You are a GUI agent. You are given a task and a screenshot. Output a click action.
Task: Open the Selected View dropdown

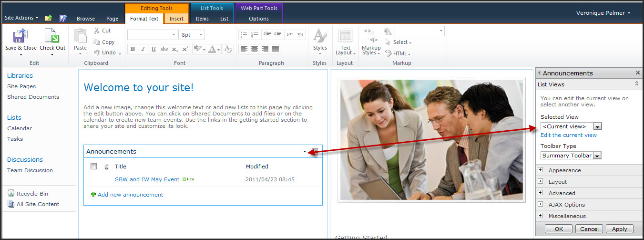tap(597, 126)
